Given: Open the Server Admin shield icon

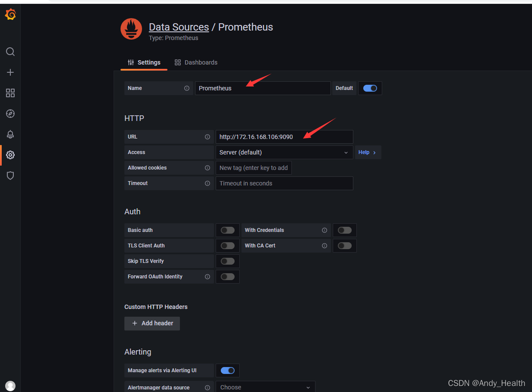Looking at the screenshot, I should [10, 176].
